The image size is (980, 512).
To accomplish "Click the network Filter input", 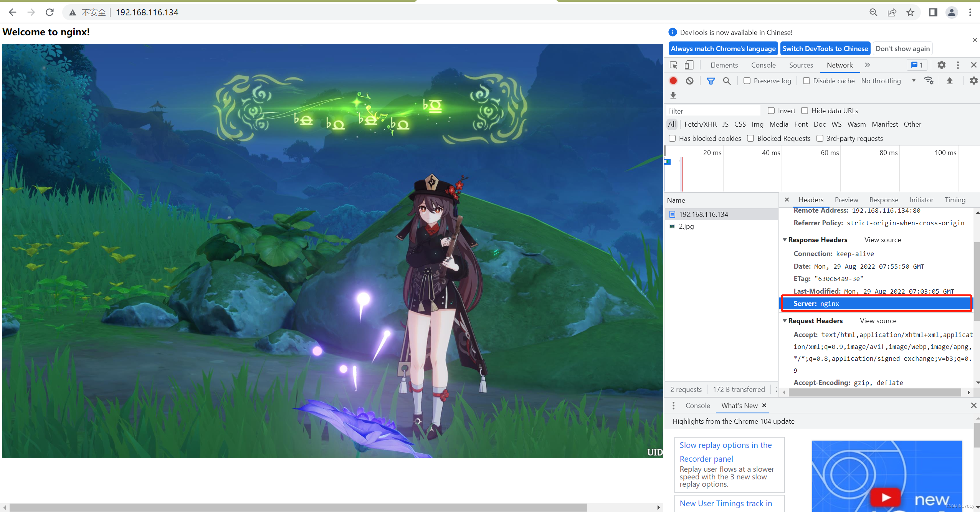I will (x=713, y=111).
